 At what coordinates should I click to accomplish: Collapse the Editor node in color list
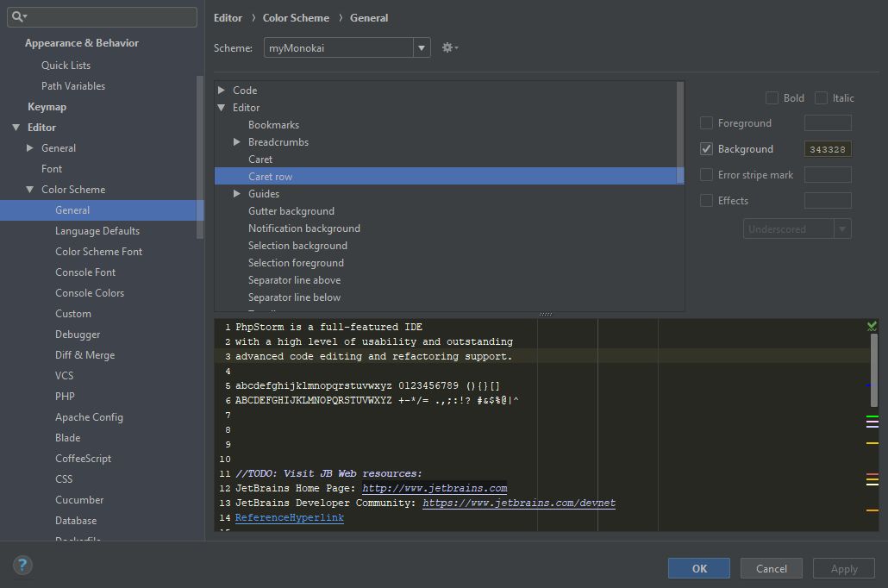pos(222,108)
